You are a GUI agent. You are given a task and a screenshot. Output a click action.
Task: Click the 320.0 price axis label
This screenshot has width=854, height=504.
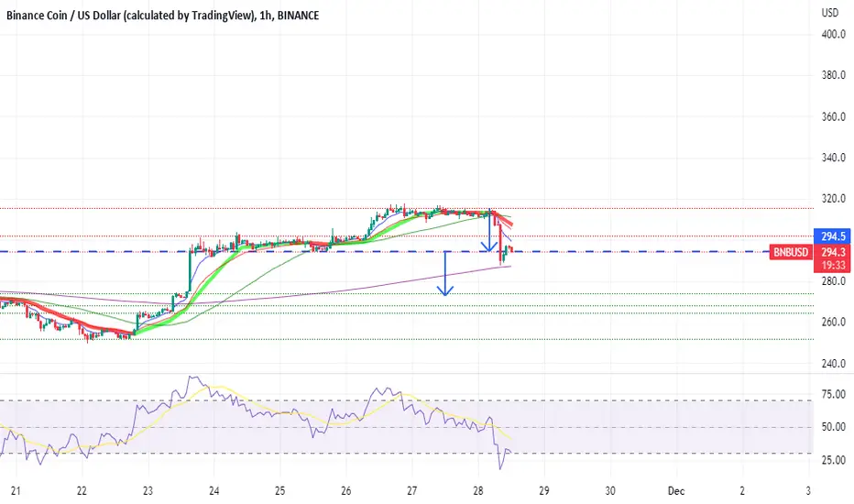833,199
